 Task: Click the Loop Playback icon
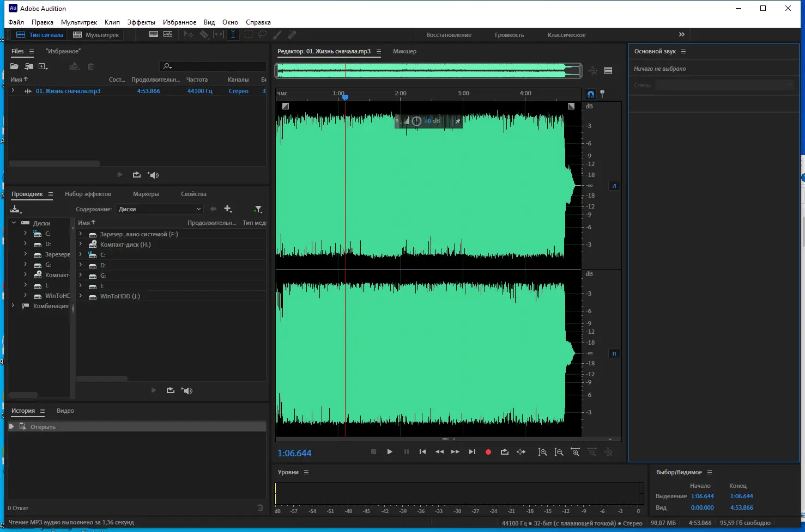coord(505,452)
